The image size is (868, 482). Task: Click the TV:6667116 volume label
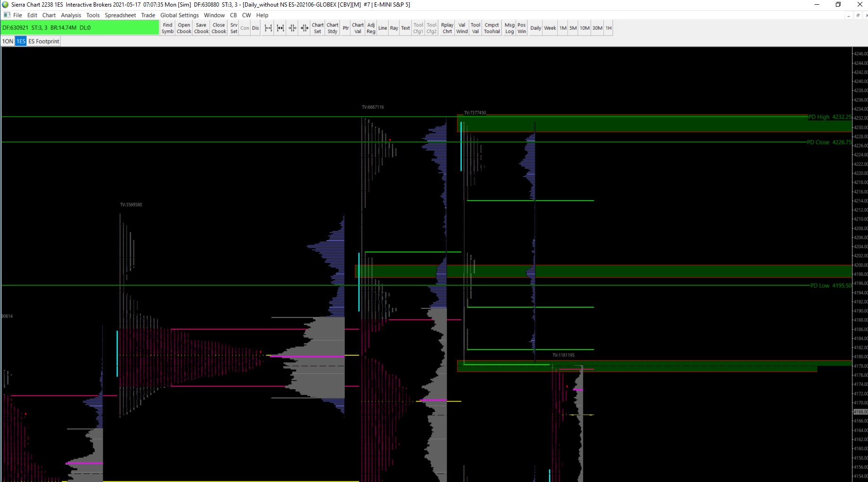tap(373, 107)
